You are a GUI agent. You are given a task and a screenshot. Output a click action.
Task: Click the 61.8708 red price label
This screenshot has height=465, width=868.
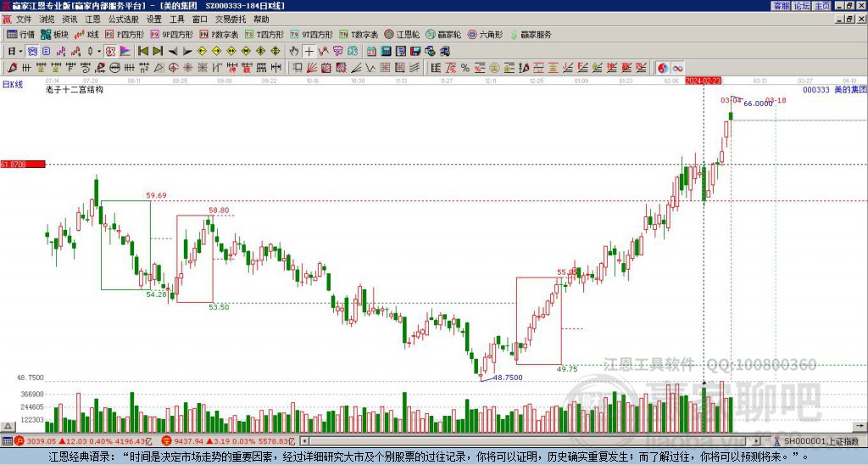pyautogui.click(x=23, y=165)
